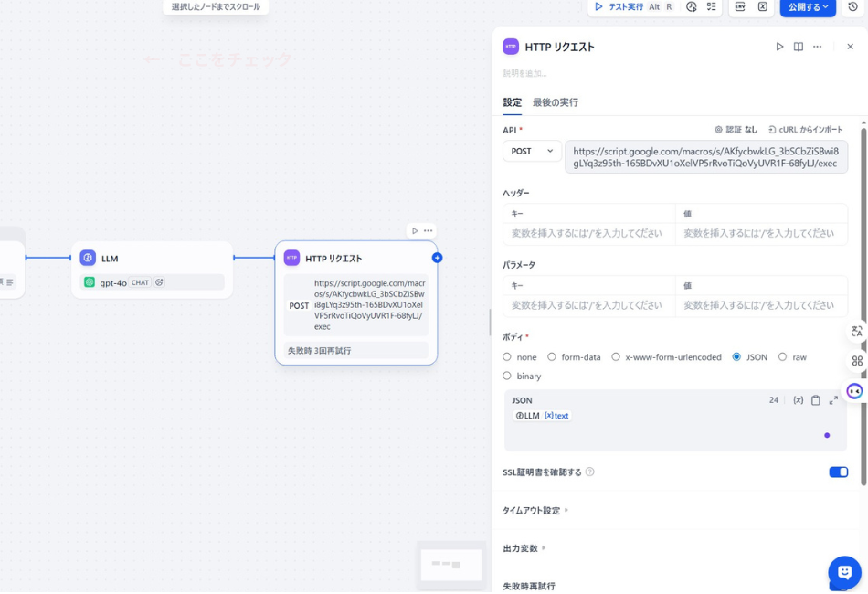Open the POST method dropdown
Viewport: 868px width, 594px height.
pos(532,151)
